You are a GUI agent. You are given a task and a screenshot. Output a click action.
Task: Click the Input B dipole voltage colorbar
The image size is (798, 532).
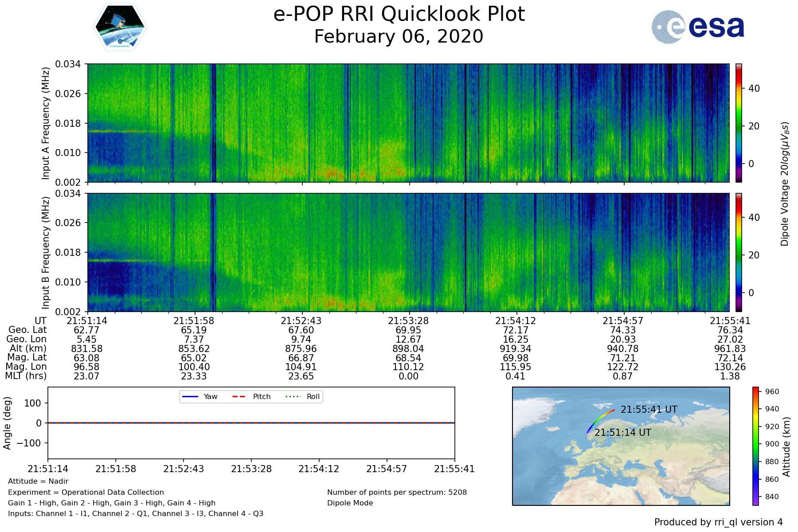click(x=739, y=252)
